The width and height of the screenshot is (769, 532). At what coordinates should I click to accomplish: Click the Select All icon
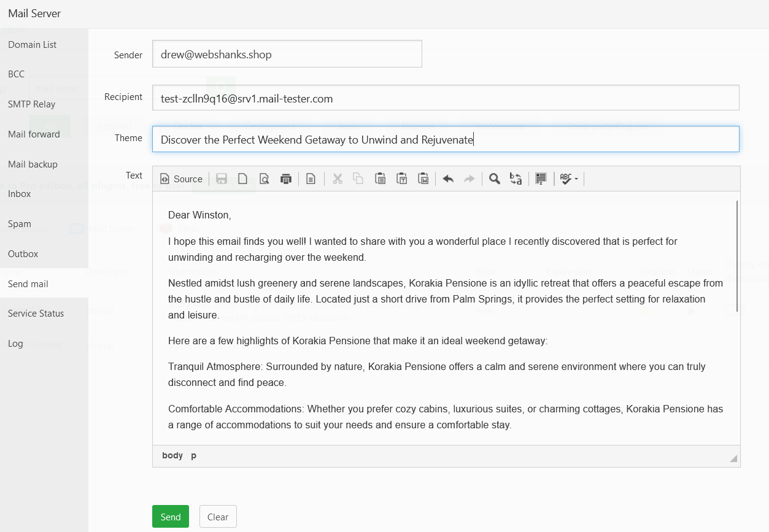(541, 179)
